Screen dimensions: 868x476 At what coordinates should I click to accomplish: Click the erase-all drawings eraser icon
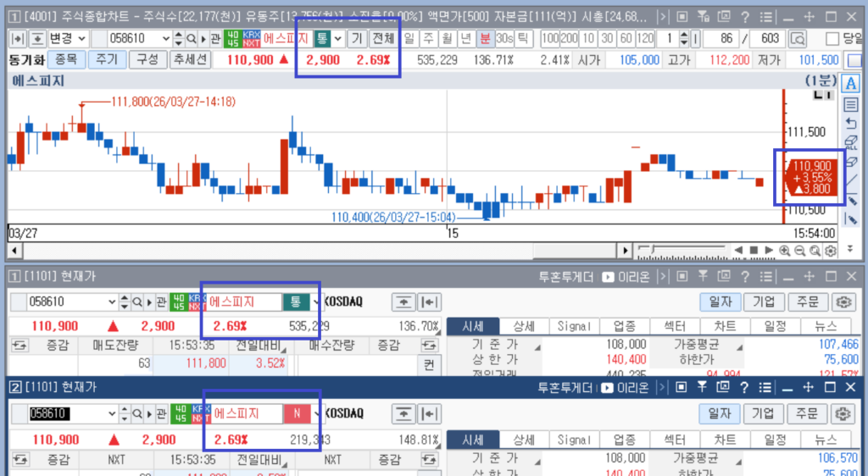coord(851,141)
